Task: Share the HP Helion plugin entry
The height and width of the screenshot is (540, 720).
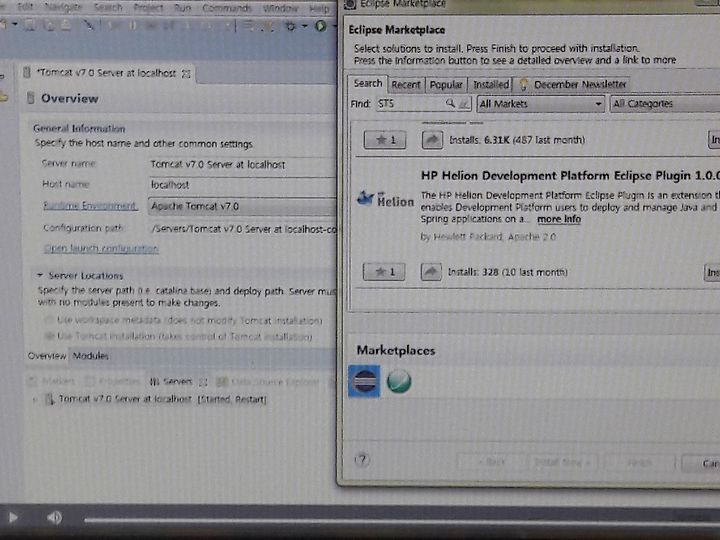Action: click(431, 272)
